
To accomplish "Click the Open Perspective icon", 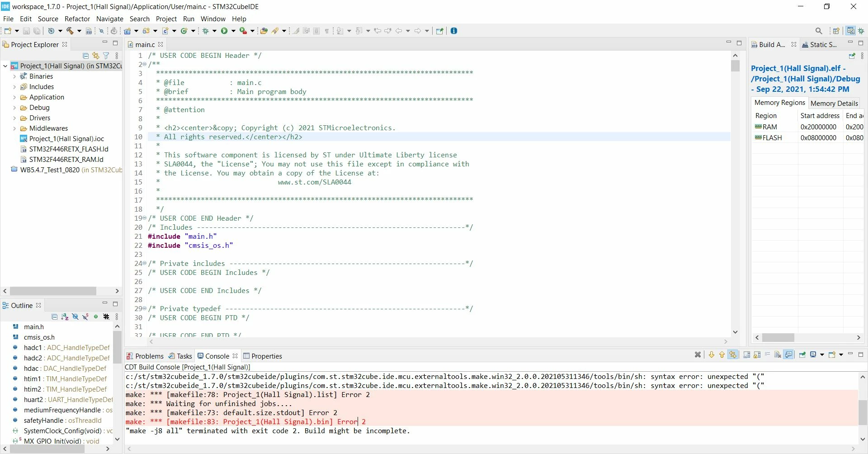I will (x=836, y=31).
